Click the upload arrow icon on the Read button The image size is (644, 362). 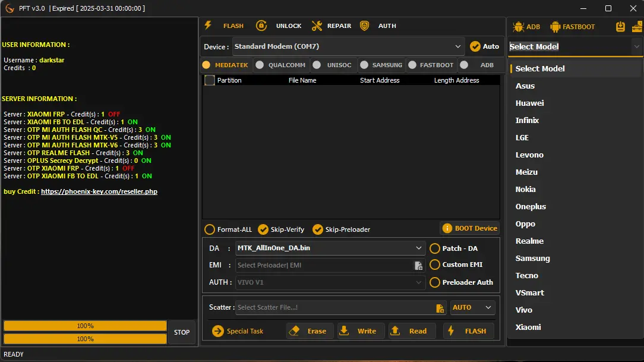pos(395,330)
